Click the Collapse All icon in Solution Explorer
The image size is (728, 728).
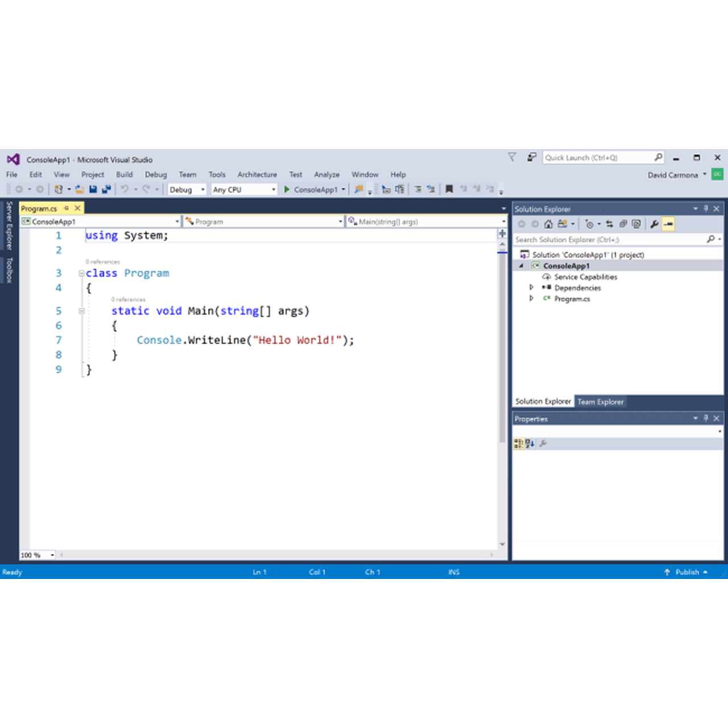tap(623, 224)
